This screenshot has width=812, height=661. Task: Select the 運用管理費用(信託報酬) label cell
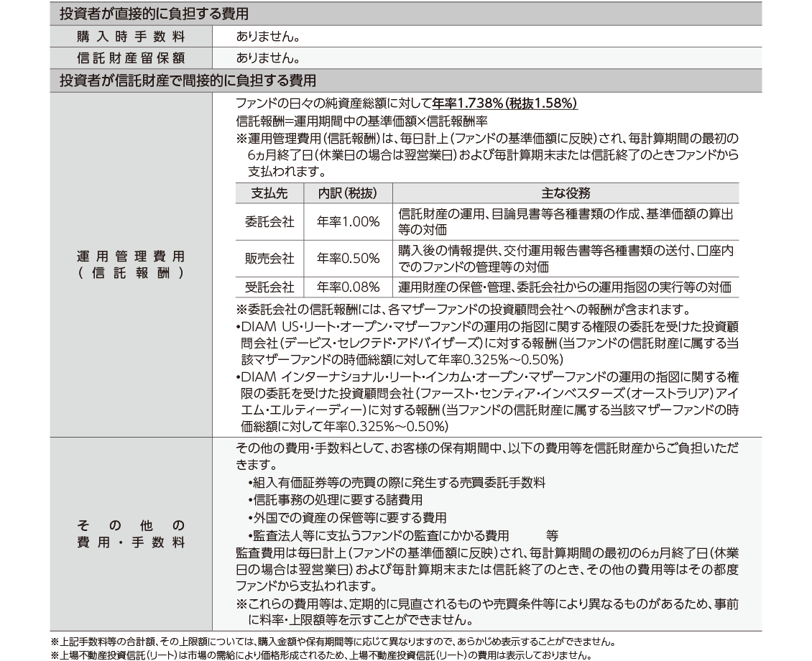(x=130, y=264)
